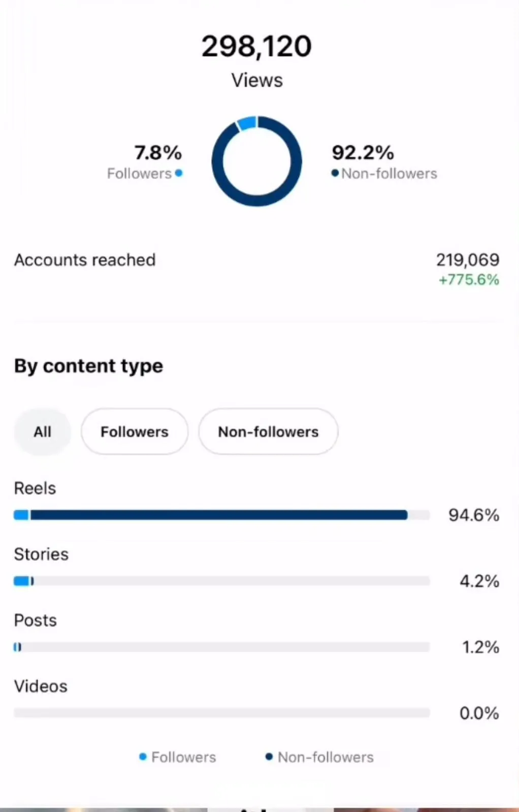This screenshot has width=519, height=812.
Task: Click the 219,069 accounts reached value
Action: [x=468, y=260]
